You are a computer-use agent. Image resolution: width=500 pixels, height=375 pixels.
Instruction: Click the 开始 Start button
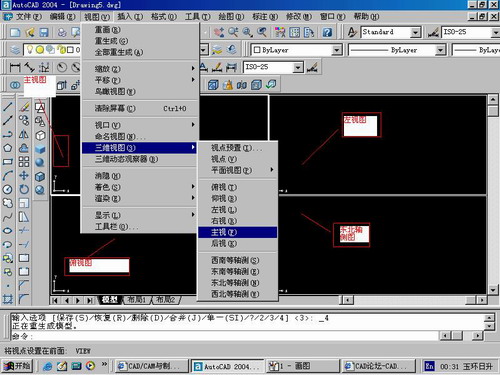click(x=17, y=366)
